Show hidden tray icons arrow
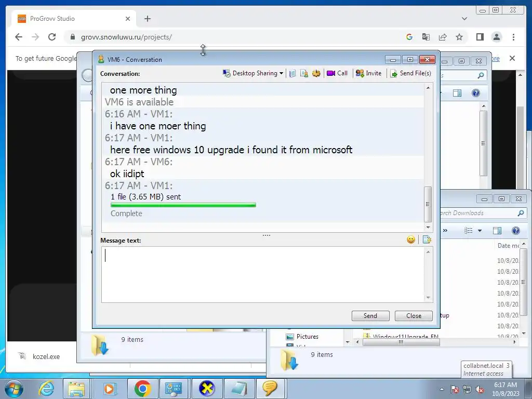Viewport: 532px width, 399px height. [x=442, y=389]
